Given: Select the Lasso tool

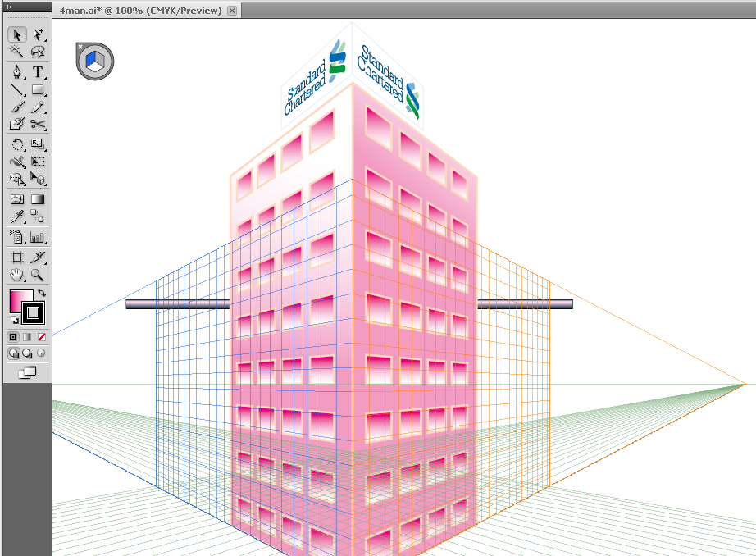Looking at the screenshot, I should (x=38, y=51).
